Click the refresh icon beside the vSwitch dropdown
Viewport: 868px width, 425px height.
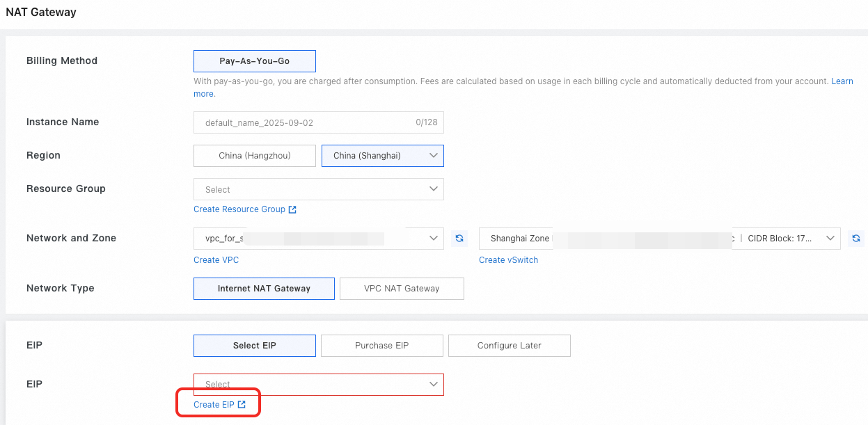tap(857, 239)
